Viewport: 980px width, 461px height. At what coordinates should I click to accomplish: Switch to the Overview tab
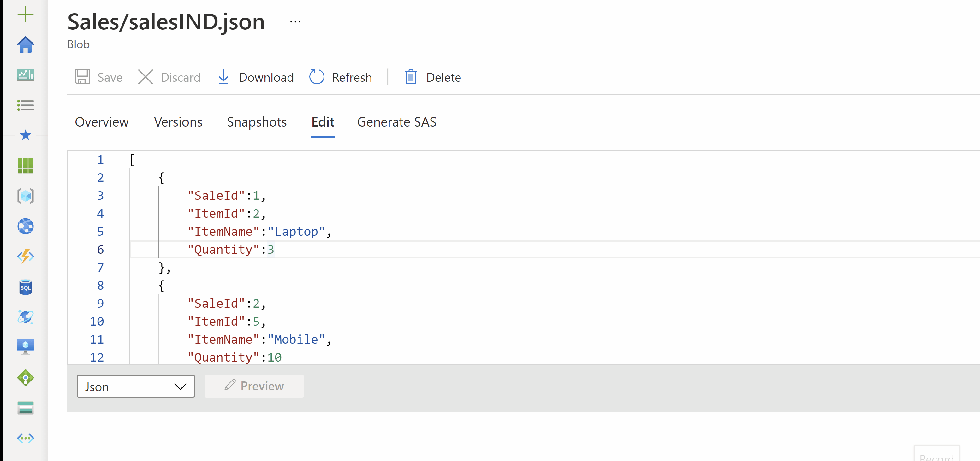[x=102, y=122]
